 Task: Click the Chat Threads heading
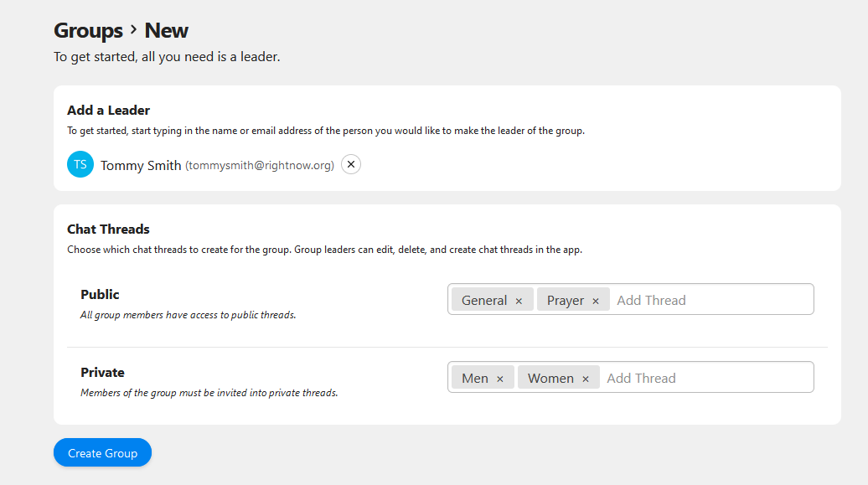pos(109,230)
